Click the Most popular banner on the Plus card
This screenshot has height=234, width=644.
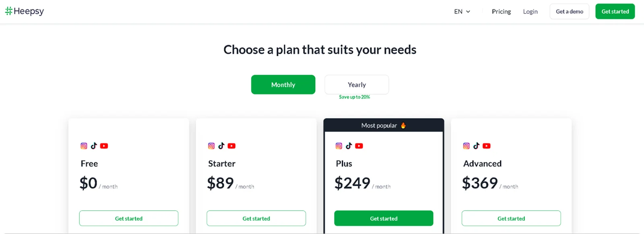(383, 125)
